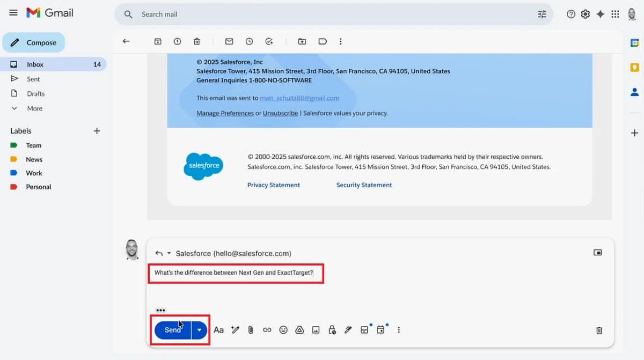Show search options filter icon

(x=542, y=14)
